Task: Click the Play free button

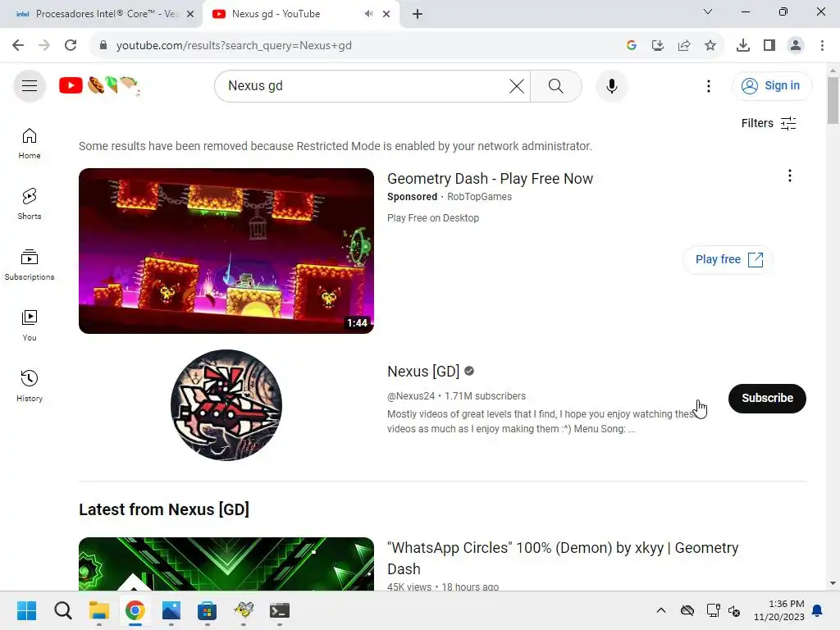Action: [x=728, y=259]
